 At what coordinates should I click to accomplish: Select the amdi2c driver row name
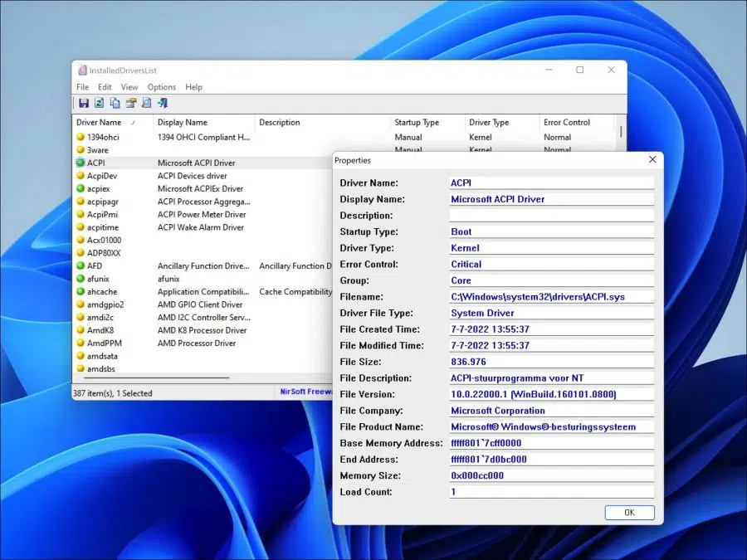point(100,317)
